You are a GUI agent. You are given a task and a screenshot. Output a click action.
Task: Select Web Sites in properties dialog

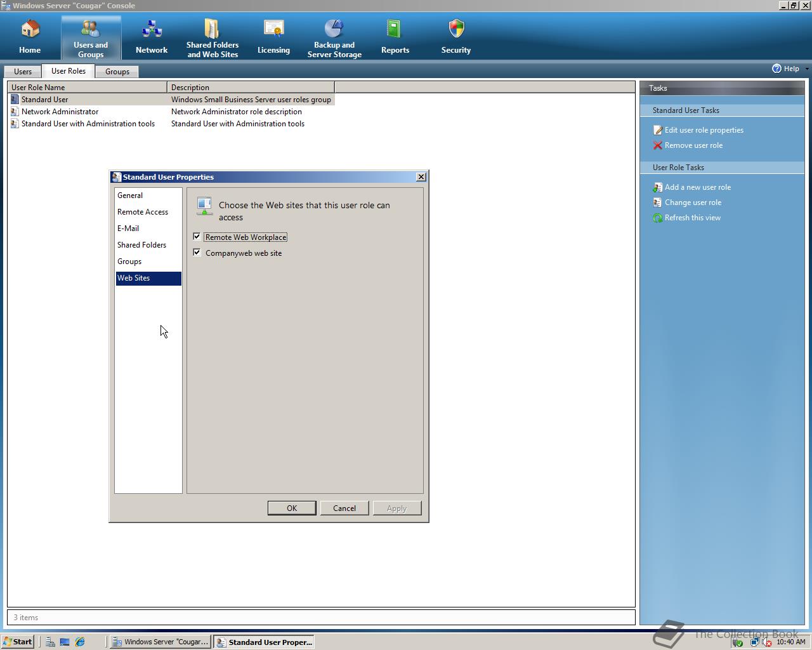[148, 278]
